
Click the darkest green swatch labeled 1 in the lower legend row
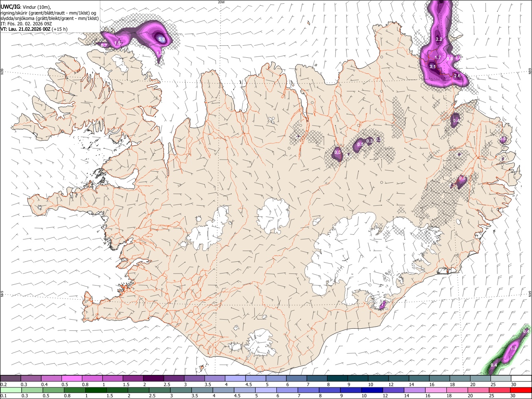click(96, 390)
